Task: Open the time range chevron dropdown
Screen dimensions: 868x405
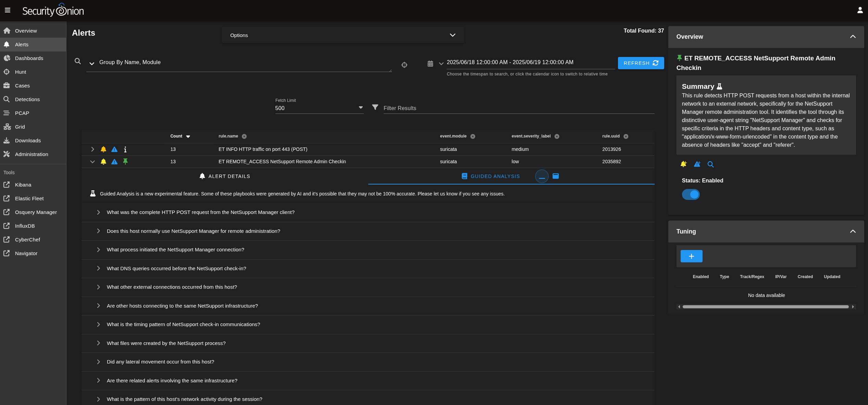Action: point(441,64)
